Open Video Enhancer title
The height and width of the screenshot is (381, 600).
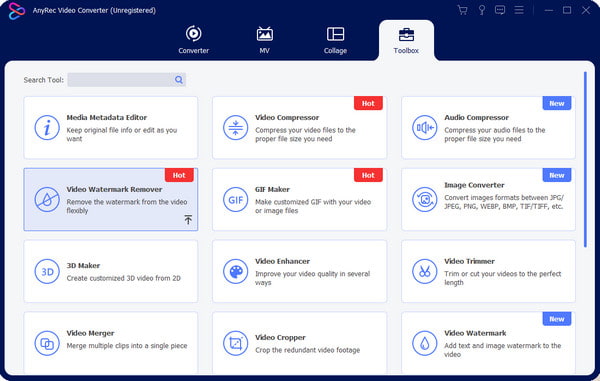[282, 261]
